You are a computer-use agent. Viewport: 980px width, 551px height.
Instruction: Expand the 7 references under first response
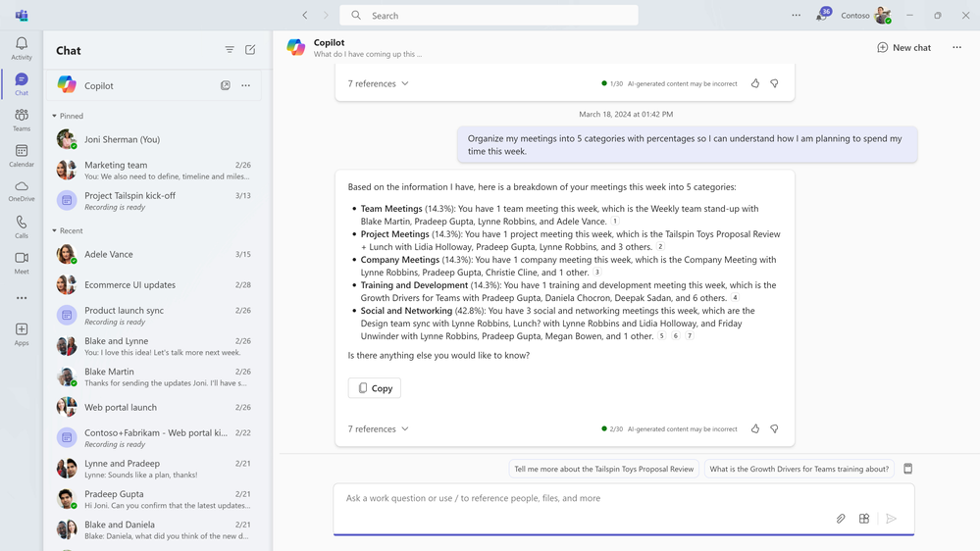click(378, 83)
